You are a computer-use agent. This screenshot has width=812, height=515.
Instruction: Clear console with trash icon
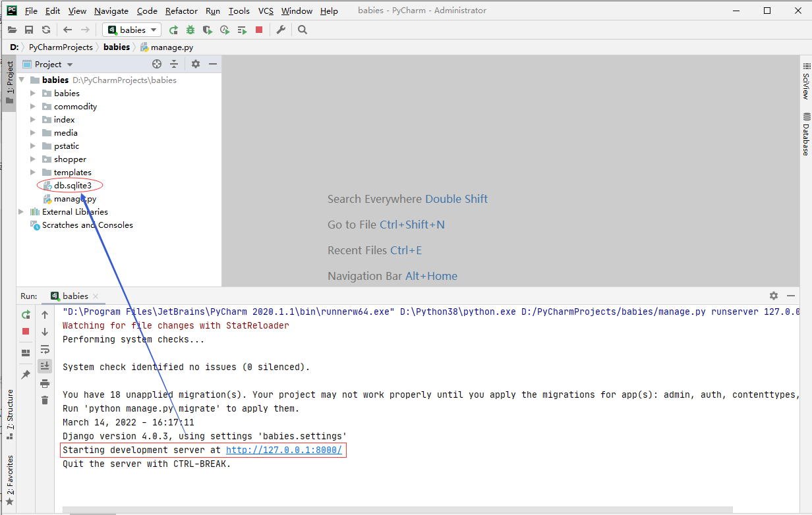[45, 400]
